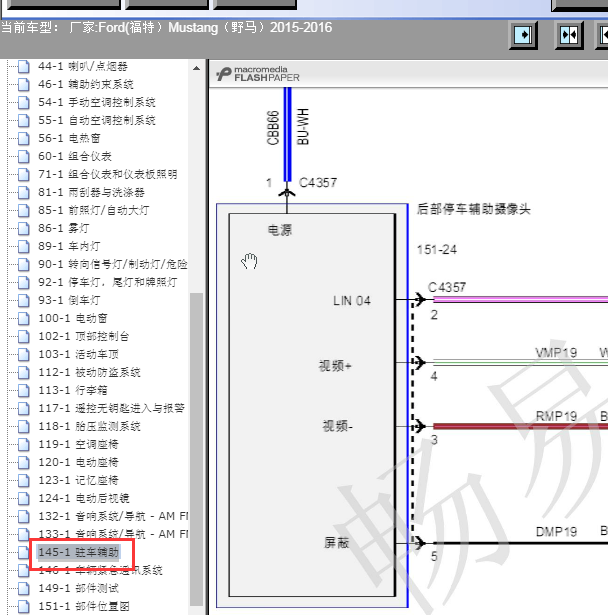Click the 151-24 component location reference
This screenshot has height=615, width=608.
437,250
